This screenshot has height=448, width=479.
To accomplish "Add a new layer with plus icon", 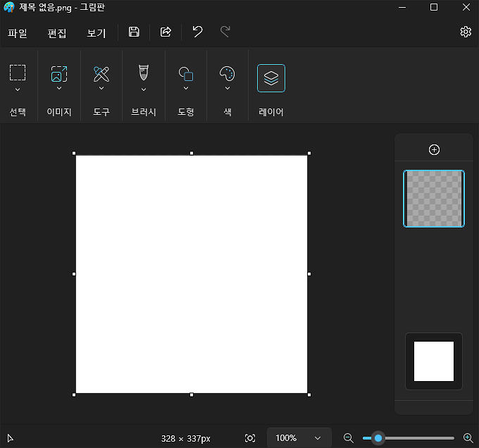I will pos(434,149).
